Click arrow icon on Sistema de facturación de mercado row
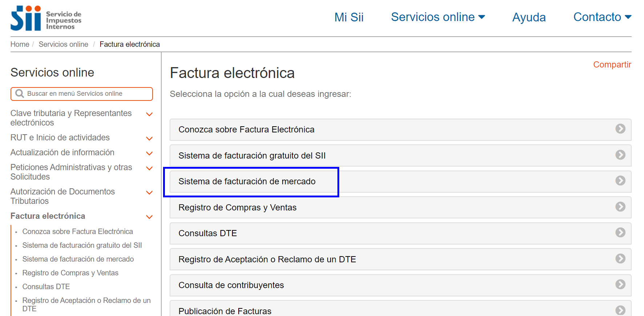 620,181
